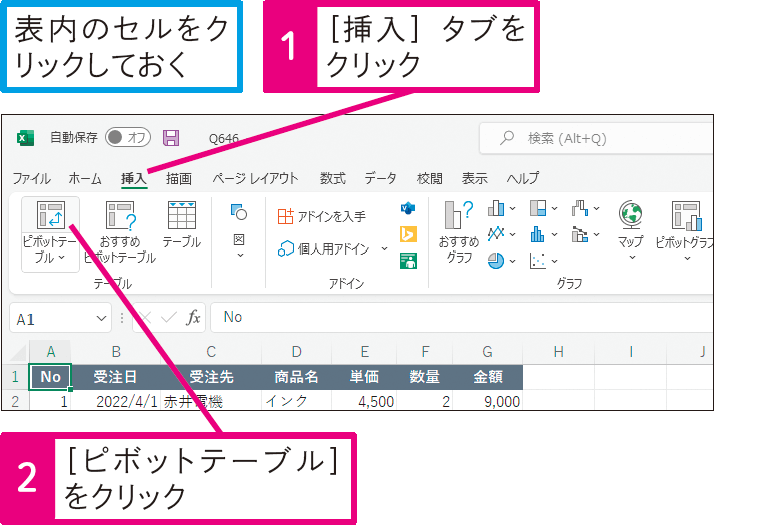The image size is (783, 525).
Task: Click the search box (検索)
Action: (x=596, y=138)
